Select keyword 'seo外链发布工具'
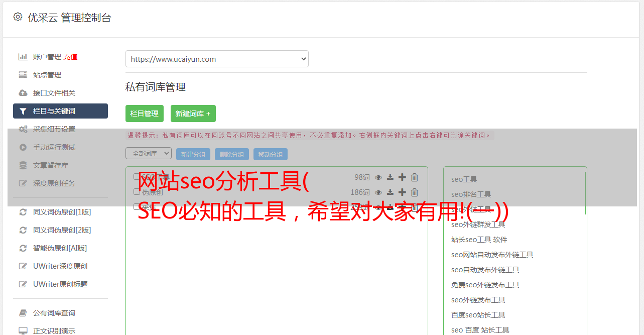 (478, 300)
